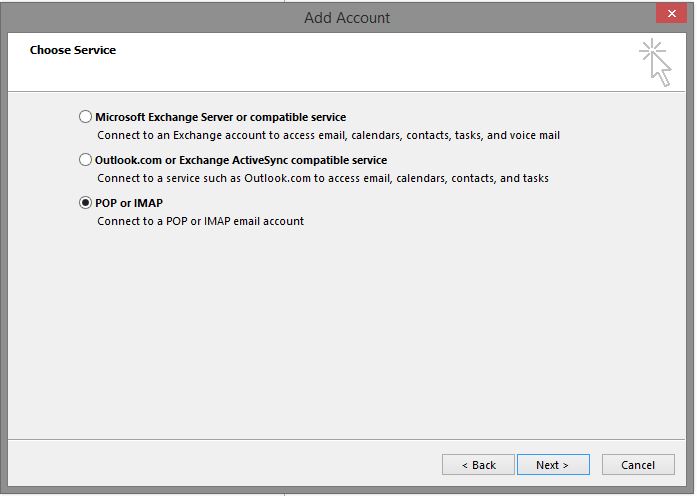The width and height of the screenshot is (697, 496).
Task: Click the blank title bar area left of "Add Account"
Action: tap(150, 17)
